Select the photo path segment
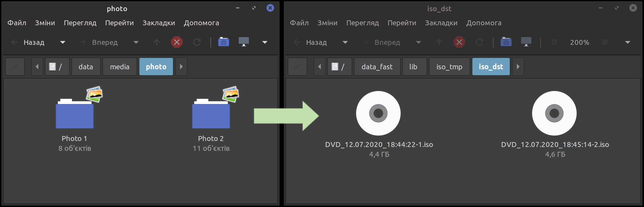The width and height of the screenshot is (644, 207). (156, 67)
